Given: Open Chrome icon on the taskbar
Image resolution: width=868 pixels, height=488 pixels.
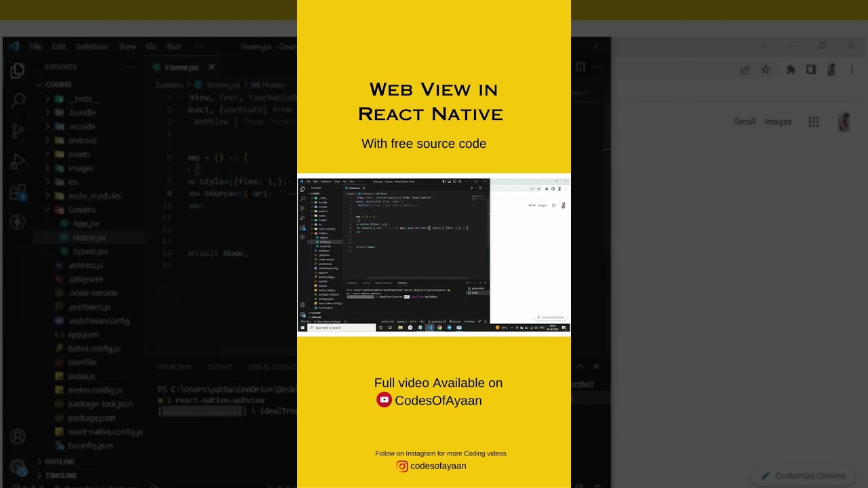Looking at the screenshot, I should click(x=439, y=328).
